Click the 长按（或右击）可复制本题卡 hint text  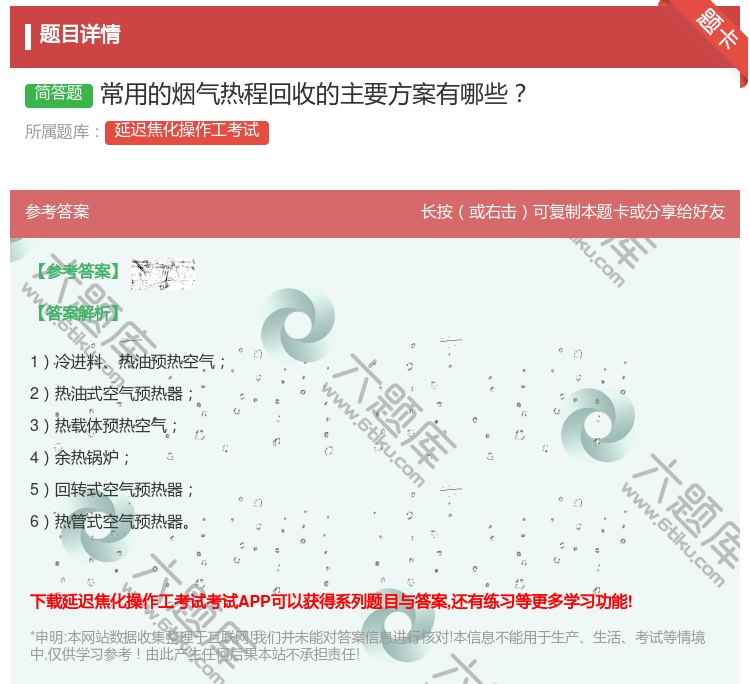tap(573, 212)
